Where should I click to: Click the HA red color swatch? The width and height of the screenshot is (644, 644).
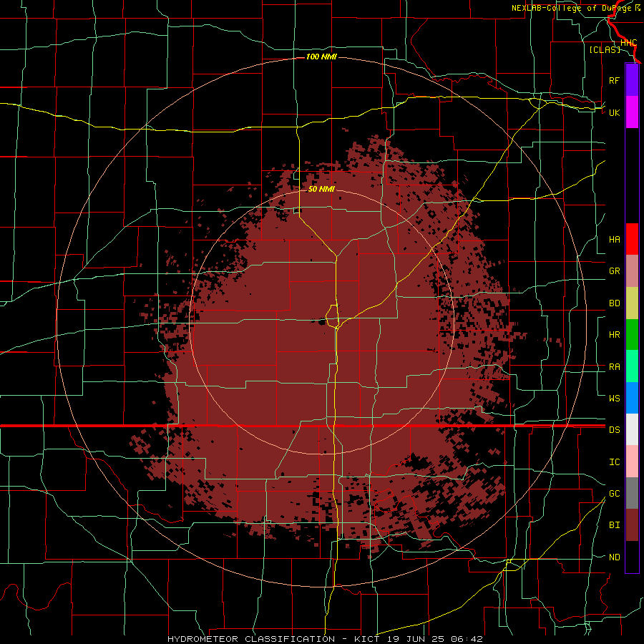pos(632,239)
